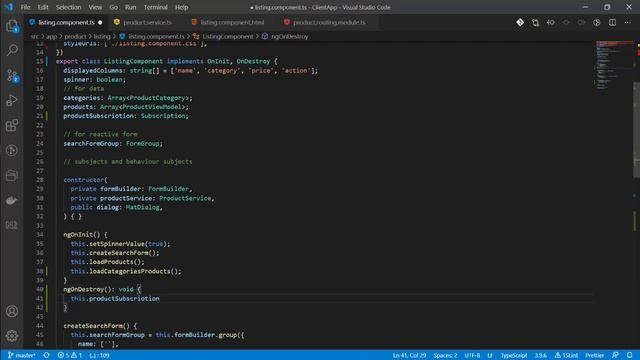Open the File menu
This screenshot has height=360, width=640.
(x=25, y=7)
